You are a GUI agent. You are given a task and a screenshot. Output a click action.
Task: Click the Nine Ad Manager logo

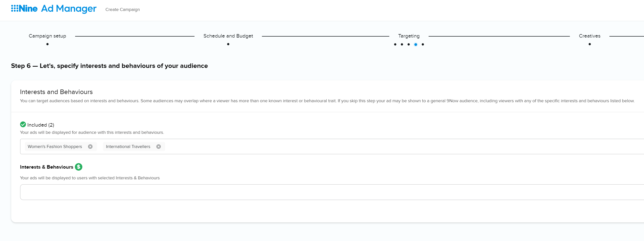coord(54,9)
